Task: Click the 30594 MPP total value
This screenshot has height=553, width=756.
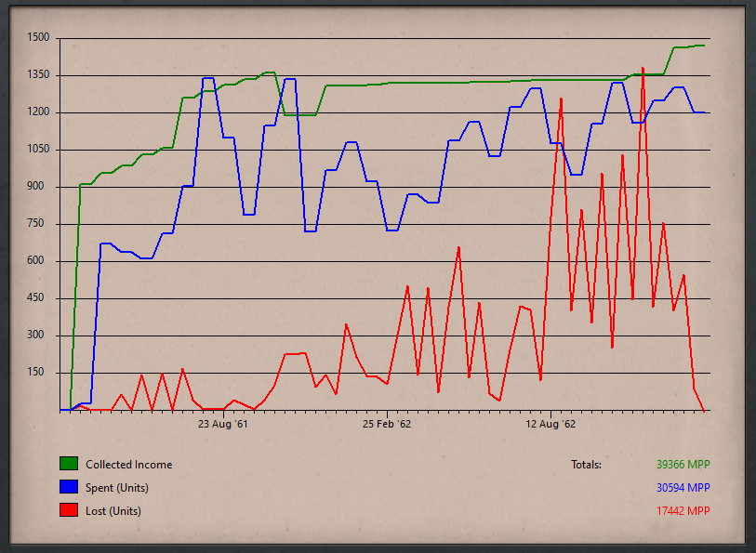Action: click(x=683, y=488)
